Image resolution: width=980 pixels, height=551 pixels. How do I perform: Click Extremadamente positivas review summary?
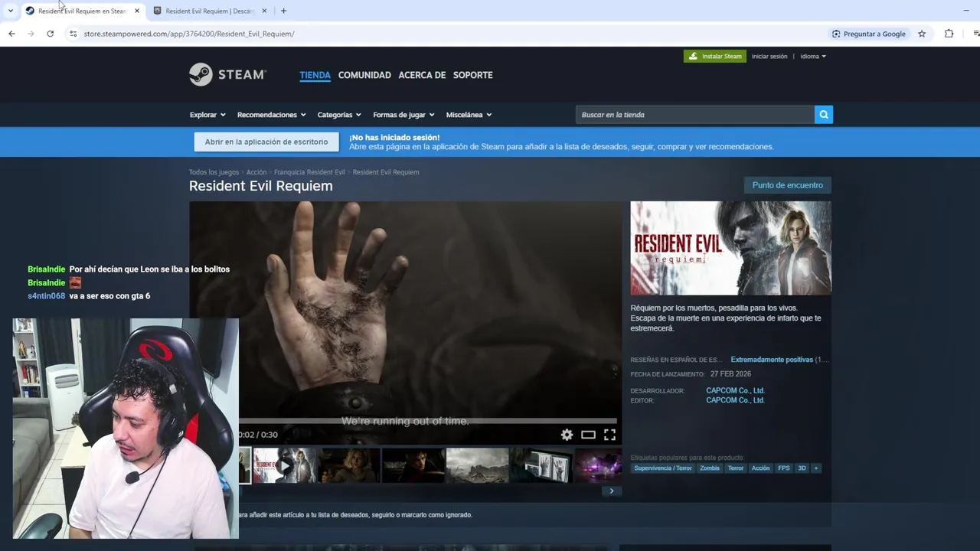pos(772,360)
